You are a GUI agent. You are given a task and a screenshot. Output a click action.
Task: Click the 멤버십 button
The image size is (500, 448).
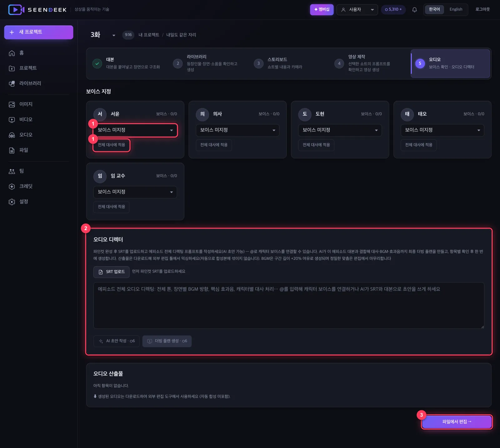[x=322, y=10]
